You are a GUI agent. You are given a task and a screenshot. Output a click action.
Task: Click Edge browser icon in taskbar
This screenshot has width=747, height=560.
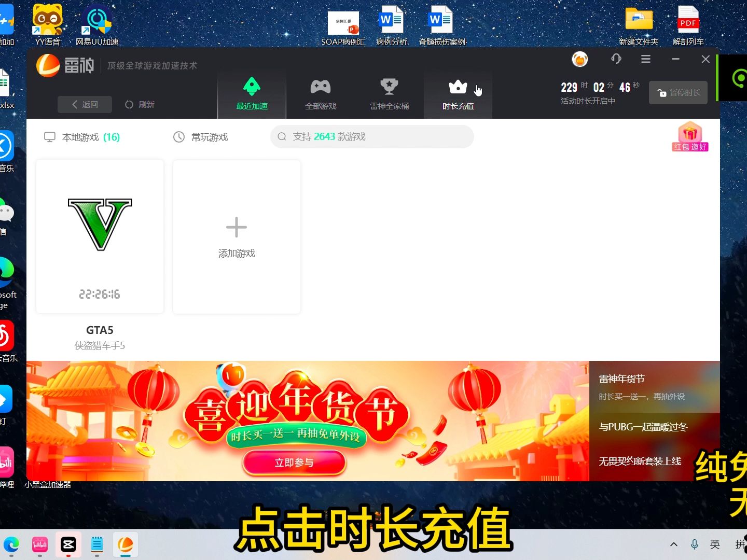11,544
